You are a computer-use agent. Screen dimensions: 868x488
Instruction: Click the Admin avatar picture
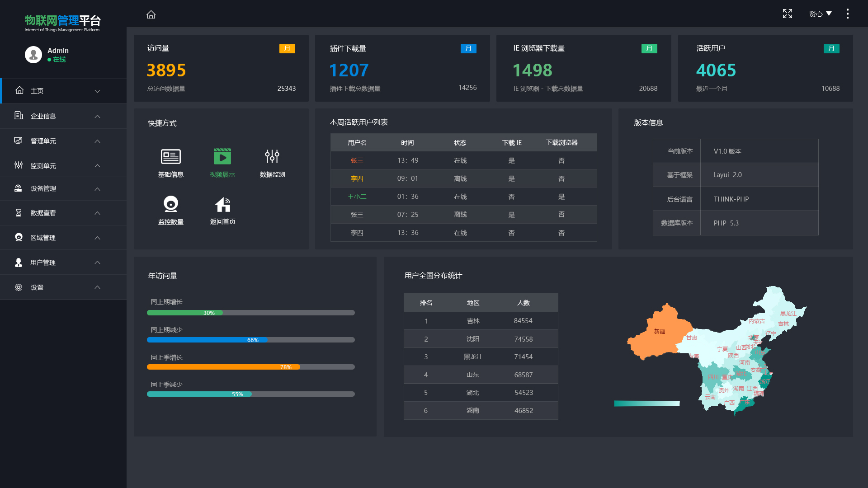[33, 55]
